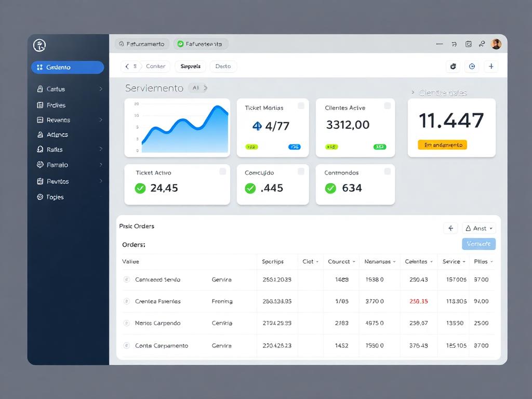This screenshot has width=532, height=399.
Task: Click the Ticket Activo green checkmark
Action: point(140,188)
